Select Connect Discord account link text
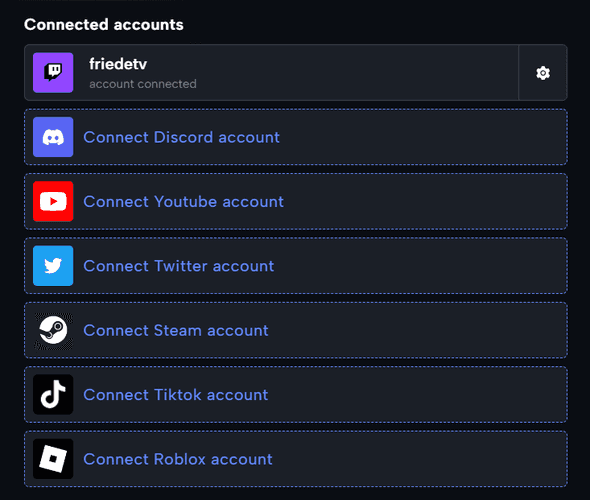The width and height of the screenshot is (590, 500). (x=181, y=137)
